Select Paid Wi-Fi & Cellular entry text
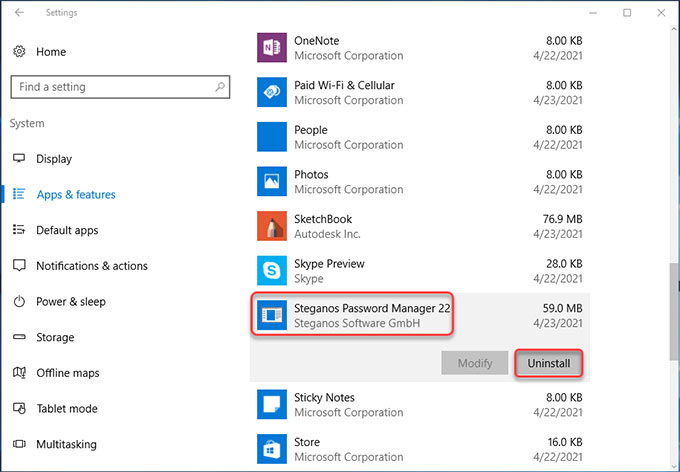 [344, 85]
